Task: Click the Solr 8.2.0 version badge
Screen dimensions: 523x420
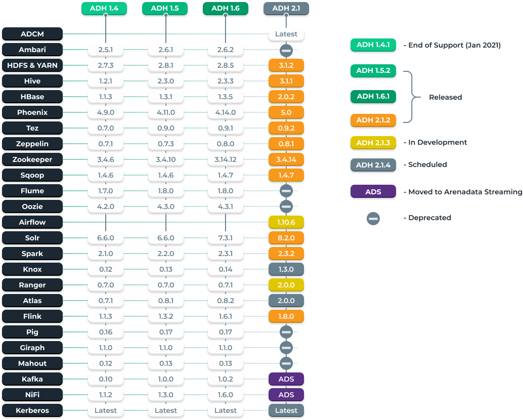Action: pos(286,238)
